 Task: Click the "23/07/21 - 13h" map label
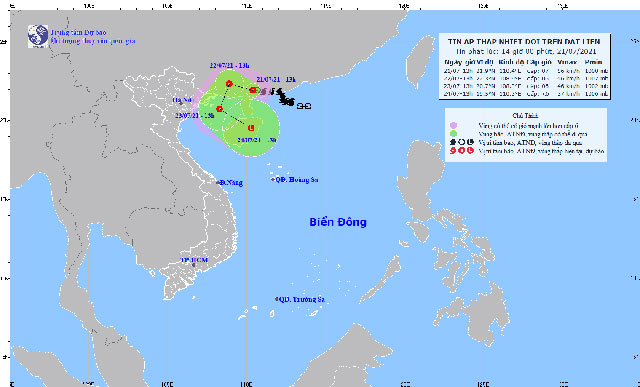[x=195, y=116]
